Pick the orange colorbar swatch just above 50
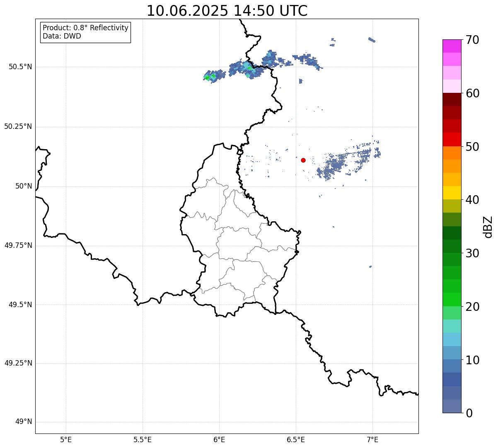This screenshot has width=498, height=448. [452, 153]
